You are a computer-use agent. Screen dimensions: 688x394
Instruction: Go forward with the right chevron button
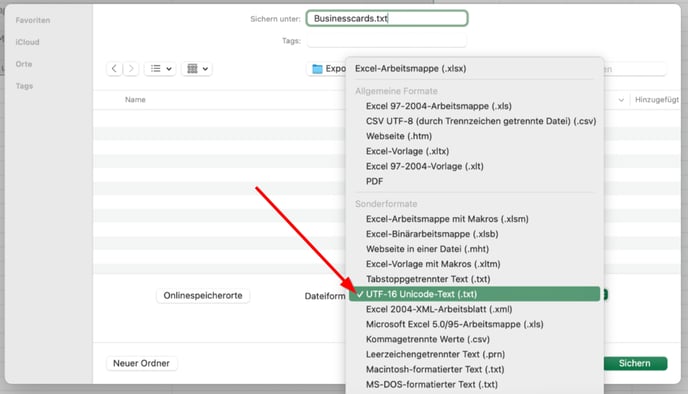pos(131,68)
